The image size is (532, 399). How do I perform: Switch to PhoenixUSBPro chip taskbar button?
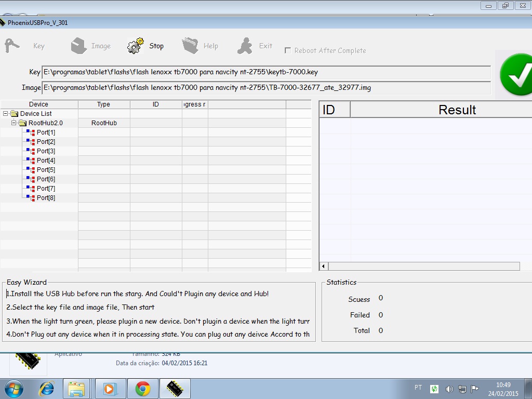click(175, 389)
